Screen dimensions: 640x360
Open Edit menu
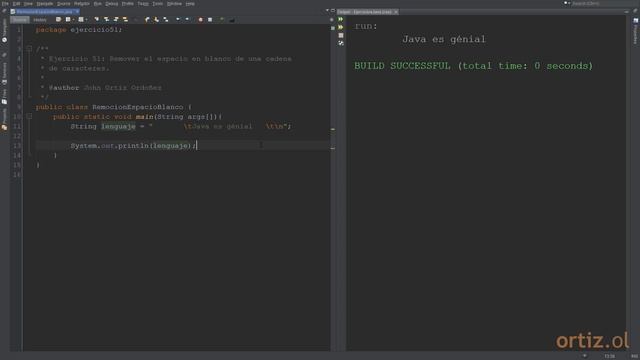click(16, 4)
